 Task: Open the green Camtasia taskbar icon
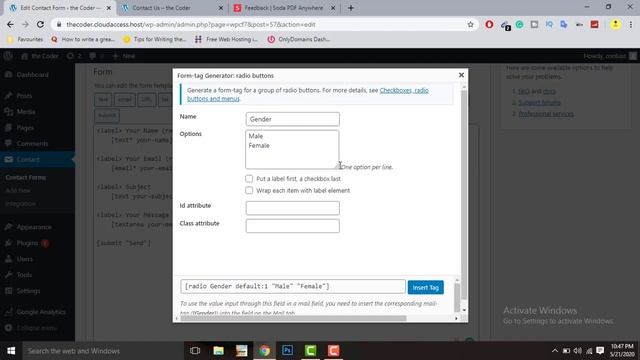pyautogui.click(x=310, y=351)
